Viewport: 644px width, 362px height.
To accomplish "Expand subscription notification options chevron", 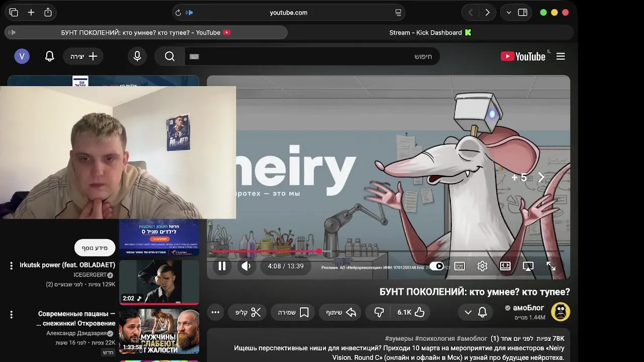I will click(x=468, y=312).
